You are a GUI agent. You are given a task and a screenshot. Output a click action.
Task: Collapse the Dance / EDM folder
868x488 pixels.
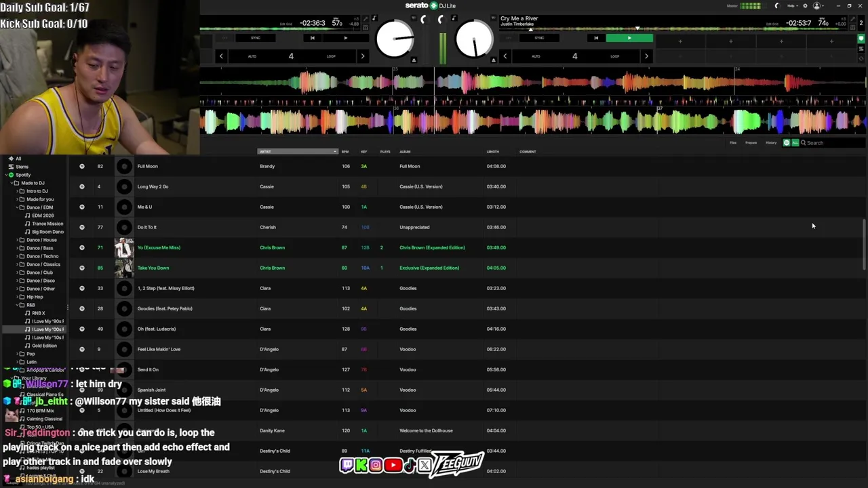click(x=18, y=207)
